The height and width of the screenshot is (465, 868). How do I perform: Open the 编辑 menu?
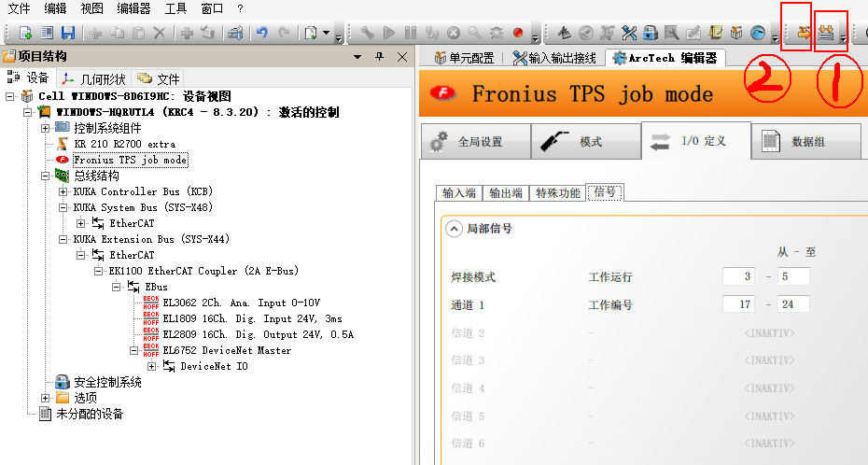55,8
